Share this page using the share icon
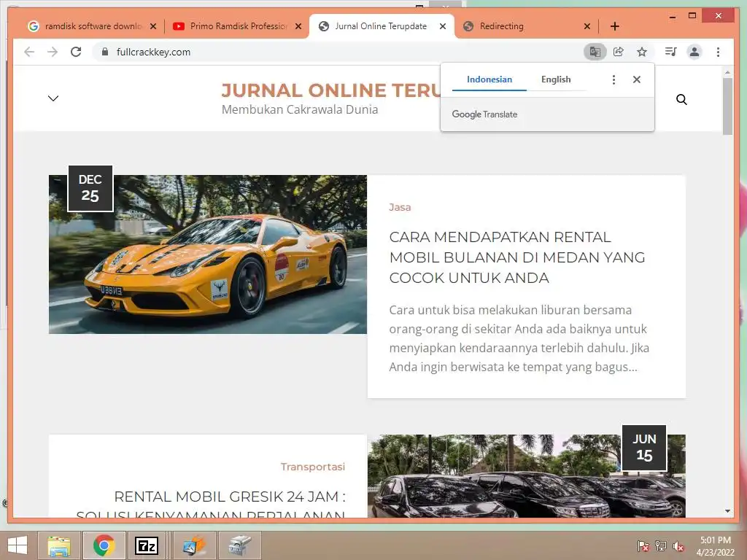This screenshot has height=560, width=747. [619, 52]
